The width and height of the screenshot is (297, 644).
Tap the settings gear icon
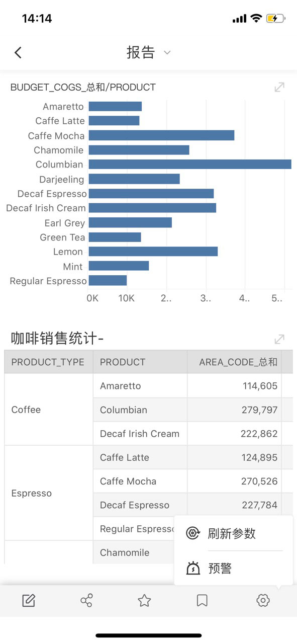(263, 600)
